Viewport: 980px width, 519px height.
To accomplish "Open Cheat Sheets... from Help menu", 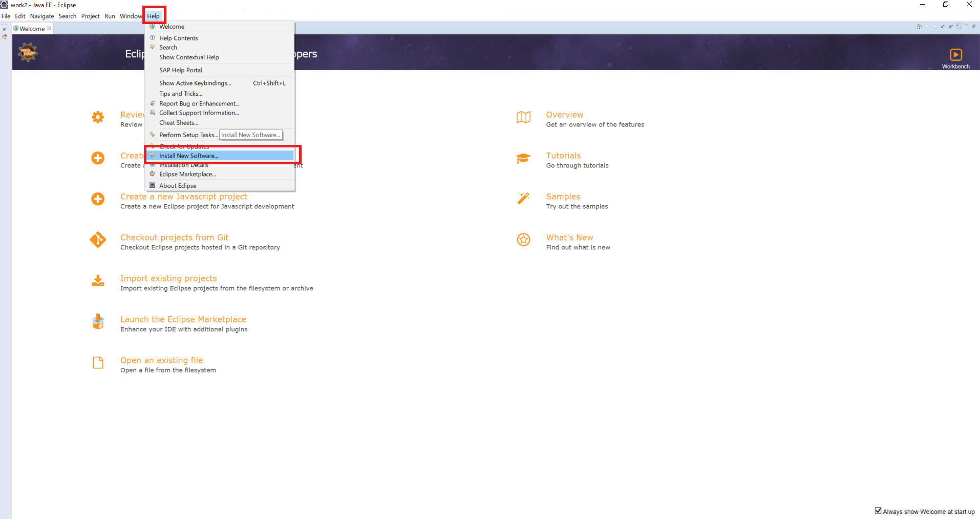I will tap(220, 123).
